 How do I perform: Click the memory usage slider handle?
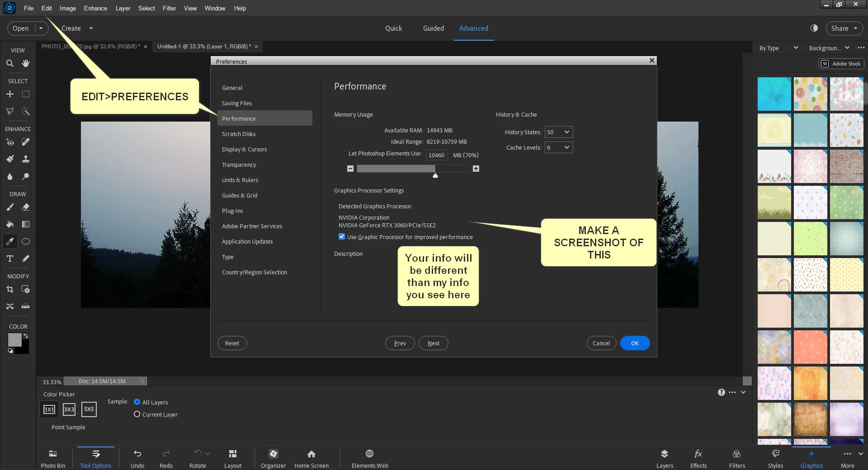(435, 175)
